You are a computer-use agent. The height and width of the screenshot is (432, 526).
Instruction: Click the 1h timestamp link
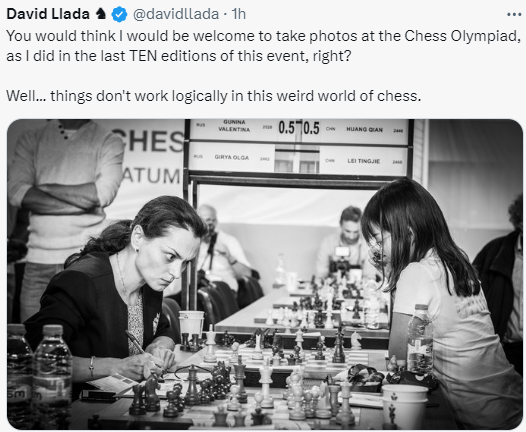click(x=239, y=14)
